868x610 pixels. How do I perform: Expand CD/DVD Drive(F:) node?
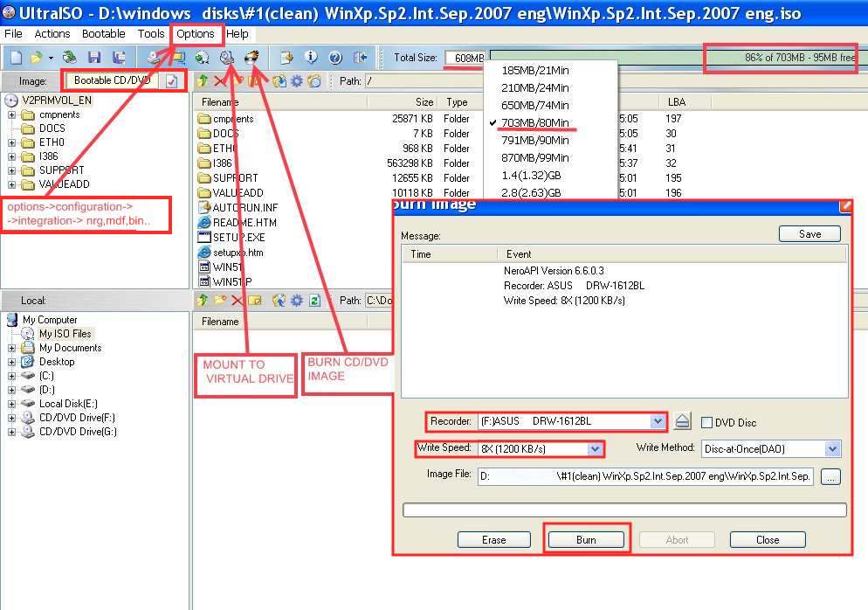coord(11,418)
